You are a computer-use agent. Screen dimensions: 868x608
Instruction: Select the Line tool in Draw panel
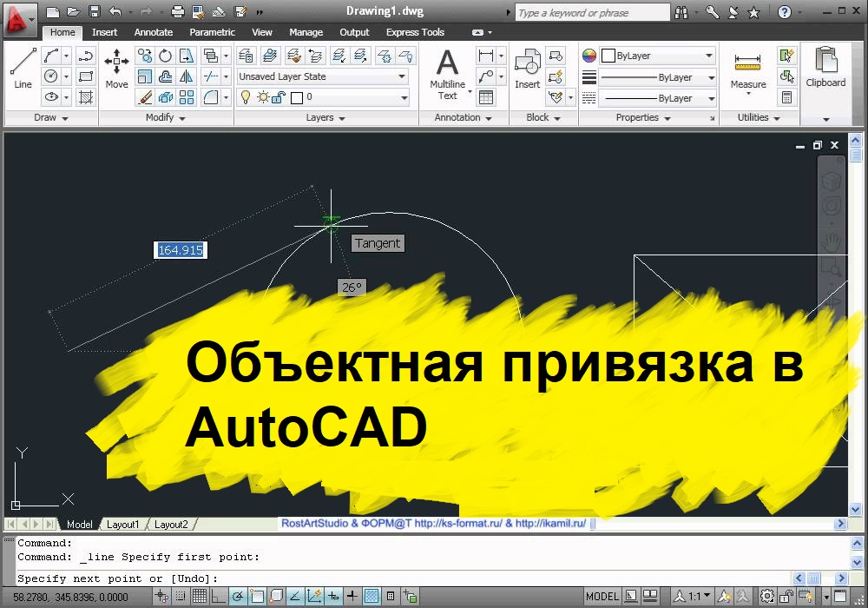coord(23,69)
